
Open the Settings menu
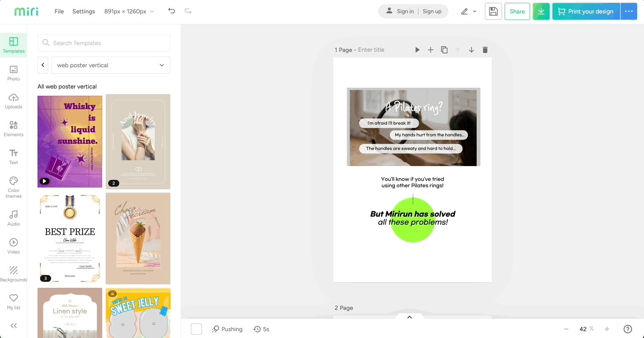point(83,11)
